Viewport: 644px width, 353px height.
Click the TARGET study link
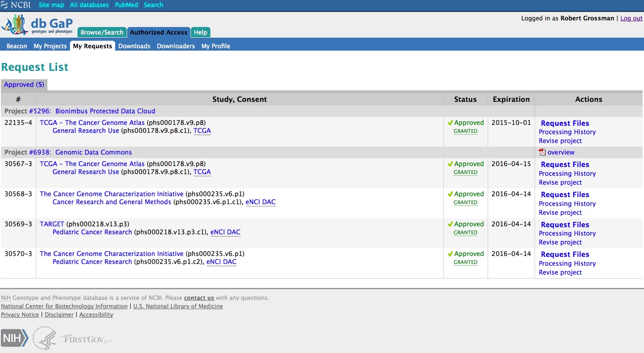(x=52, y=224)
